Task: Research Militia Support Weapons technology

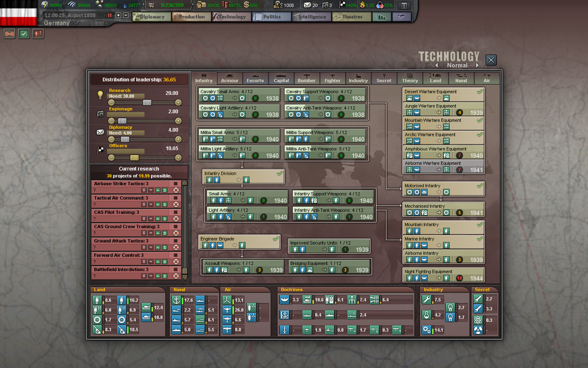Action: (325, 136)
